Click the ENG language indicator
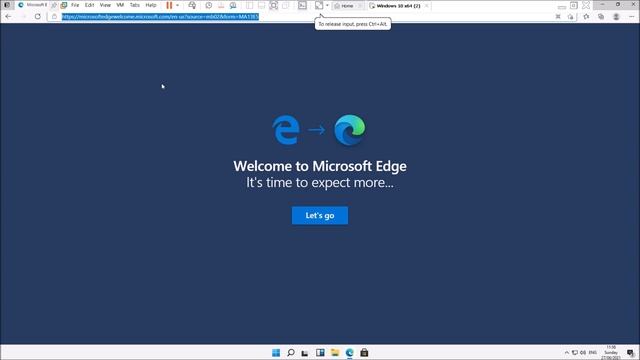The height and width of the screenshot is (360, 640). click(x=593, y=352)
